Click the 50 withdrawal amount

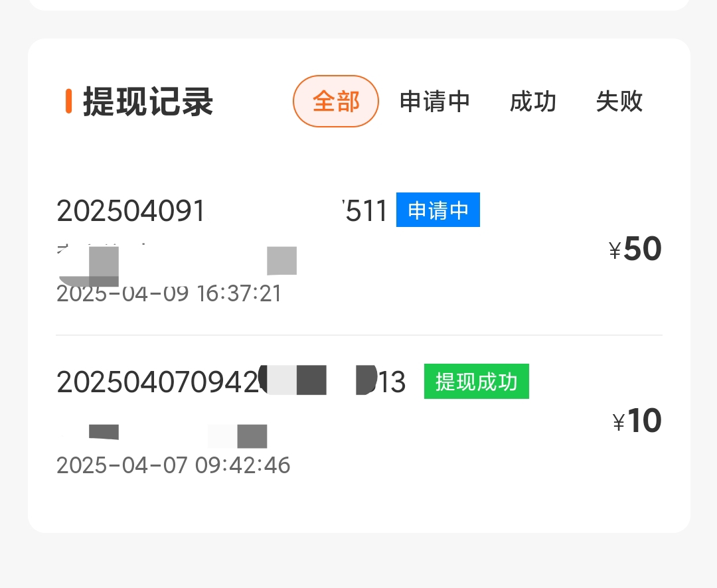[643, 250]
